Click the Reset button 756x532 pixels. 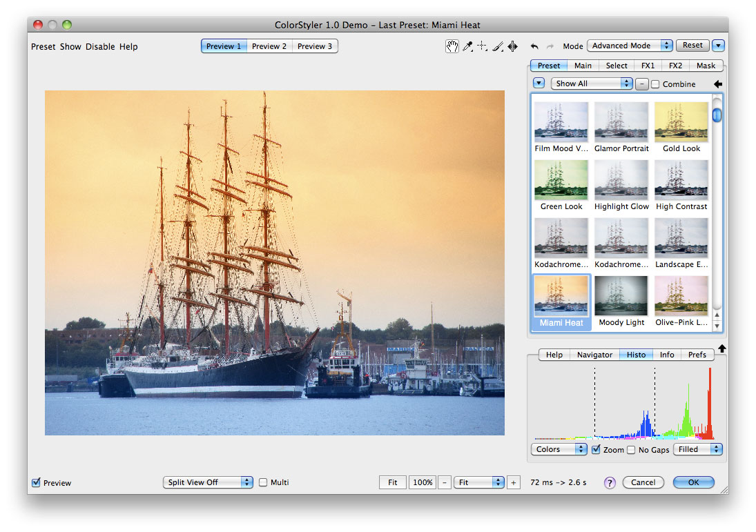tap(692, 46)
